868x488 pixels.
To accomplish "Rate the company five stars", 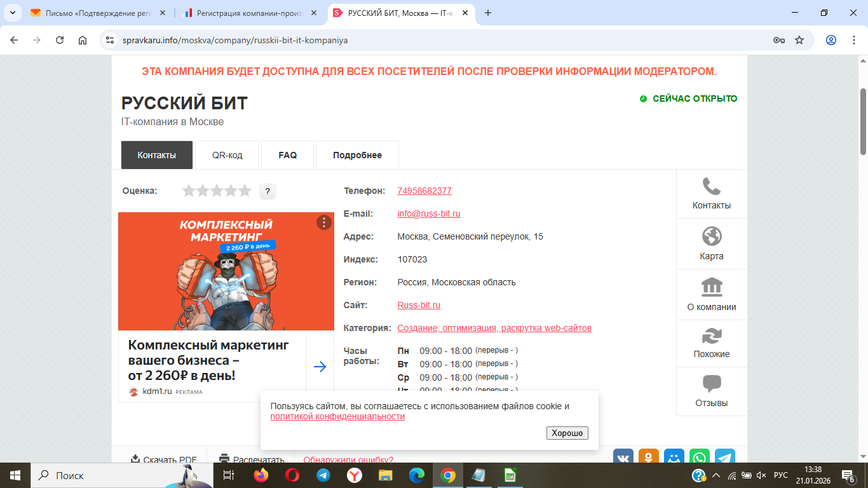I will tap(245, 191).
